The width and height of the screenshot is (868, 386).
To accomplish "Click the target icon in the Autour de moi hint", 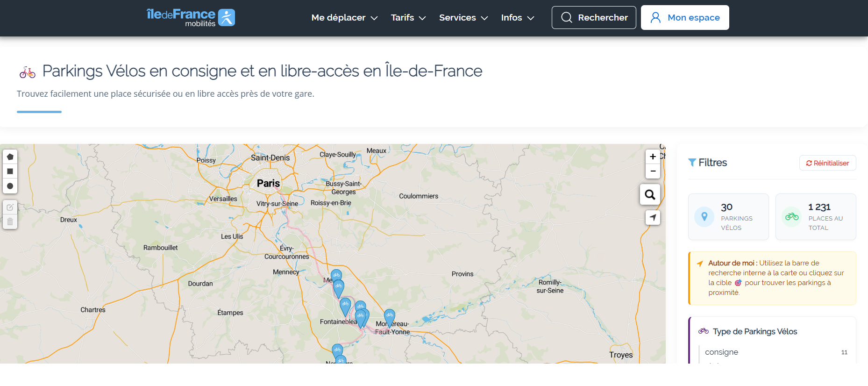I will pyautogui.click(x=738, y=283).
